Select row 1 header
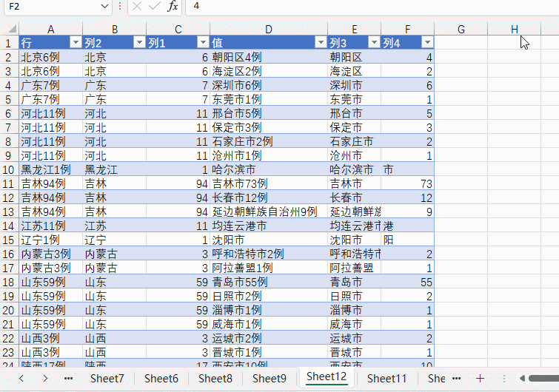The width and height of the screenshot is (559, 392). [8, 43]
